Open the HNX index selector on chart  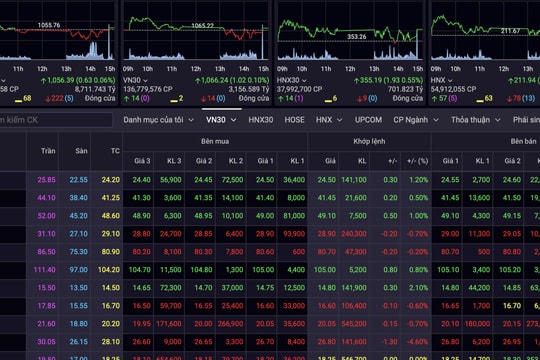[441, 80]
